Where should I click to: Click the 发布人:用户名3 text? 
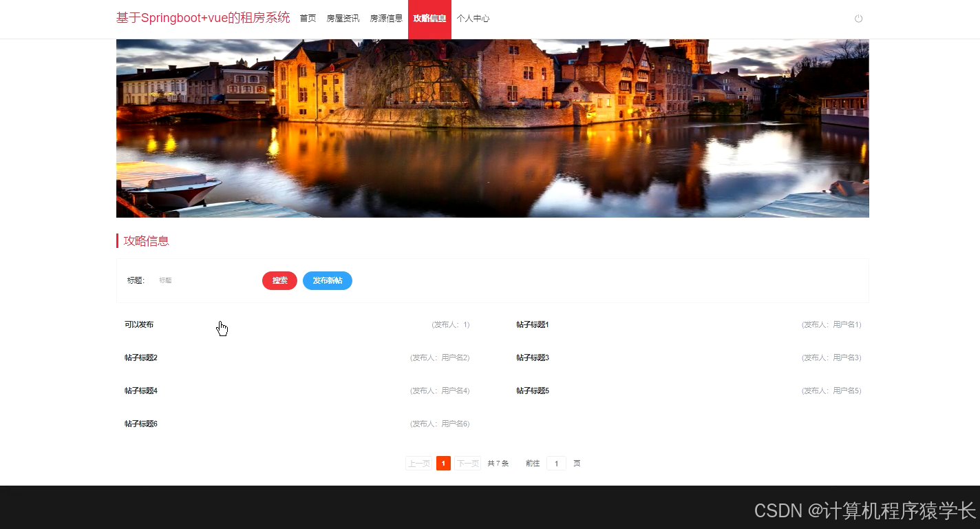click(831, 357)
